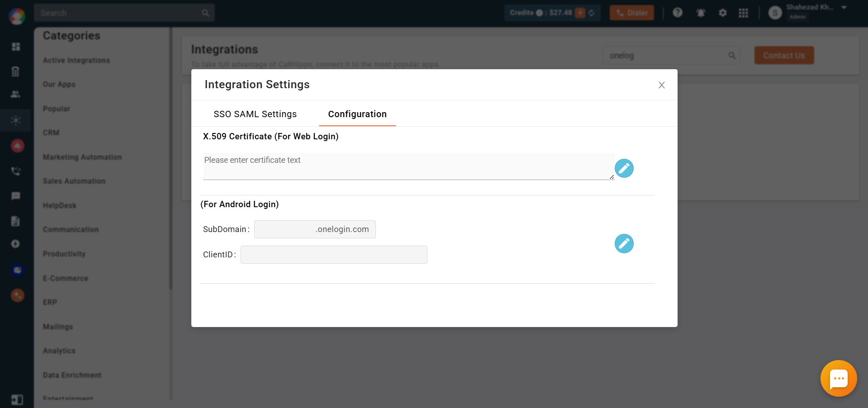The image size is (868, 408).
Task: Click the CallHippo logo icon
Action: [17, 16]
